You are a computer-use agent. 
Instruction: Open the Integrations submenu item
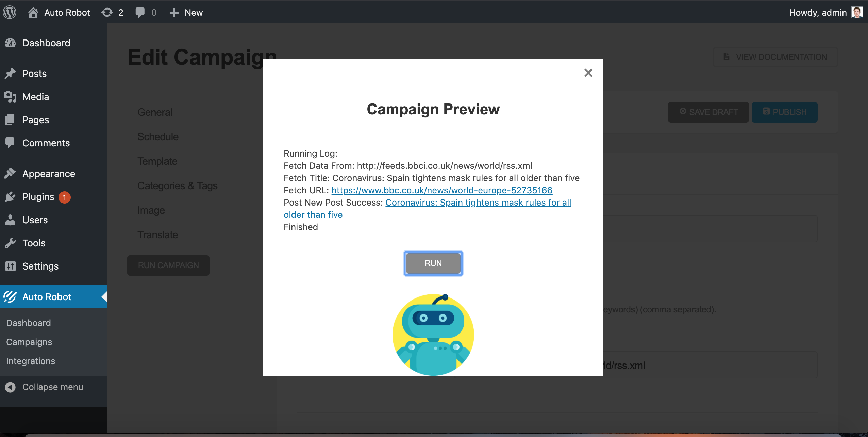[31, 361]
